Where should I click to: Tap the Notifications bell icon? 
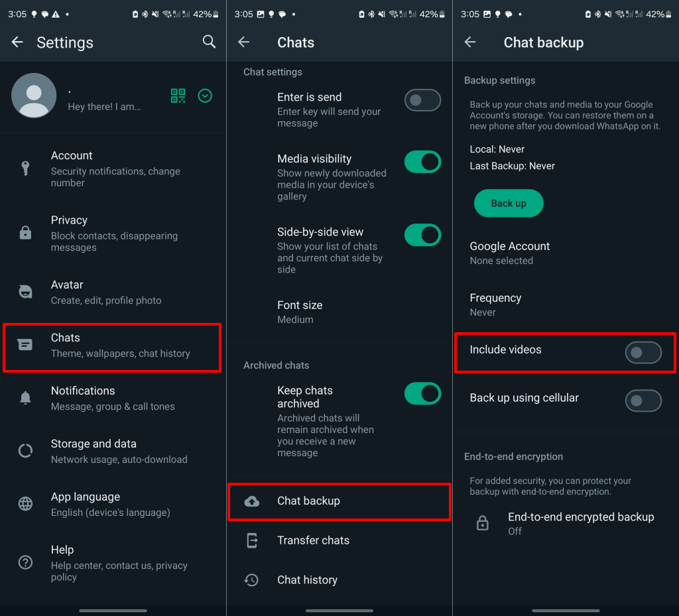[25, 398]
